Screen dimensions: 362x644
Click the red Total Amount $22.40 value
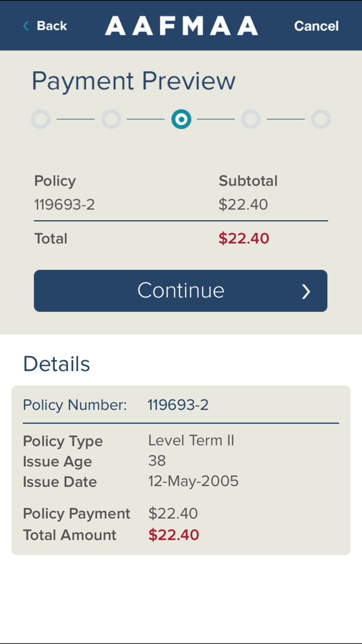point(174,535)
